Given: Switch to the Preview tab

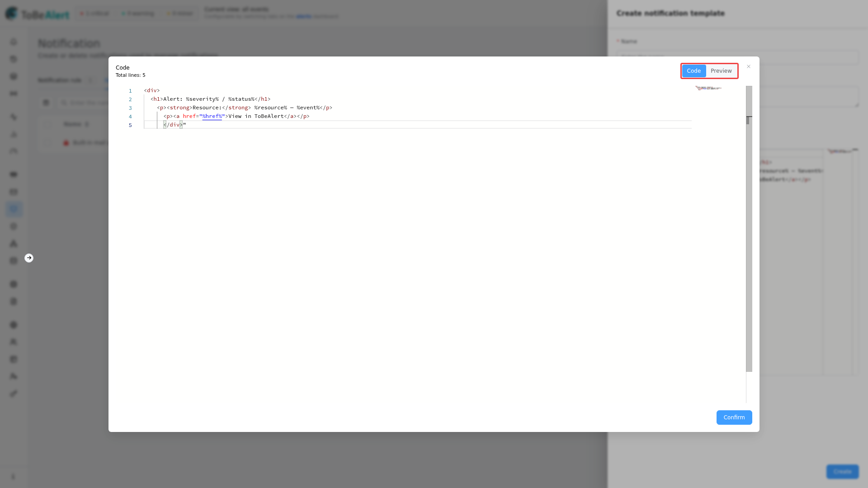Looking at the screenshot, I should point(721,71).
